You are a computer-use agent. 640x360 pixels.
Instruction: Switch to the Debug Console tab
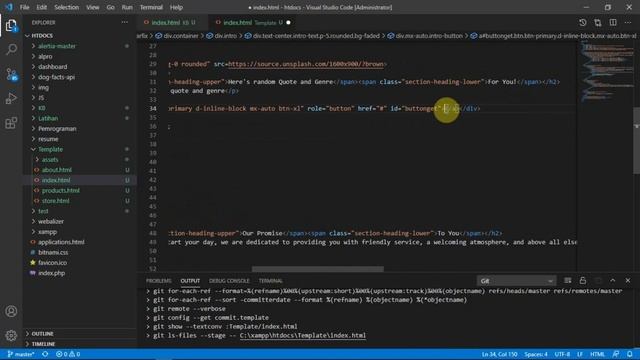point(229,281)
